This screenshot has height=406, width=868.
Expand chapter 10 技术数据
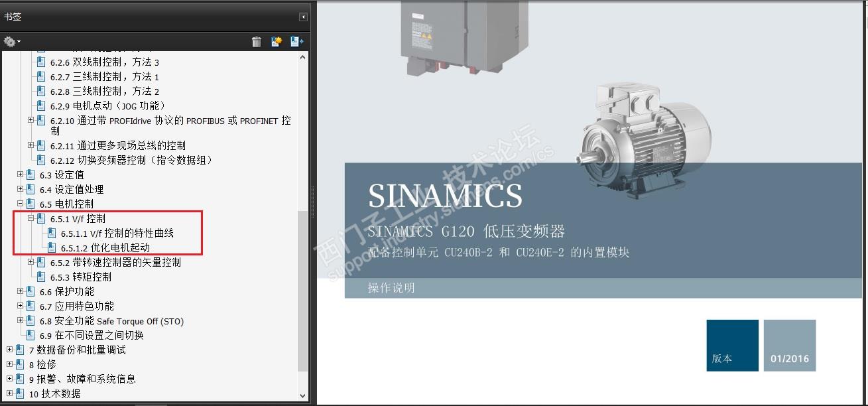[x=9, y=393]
